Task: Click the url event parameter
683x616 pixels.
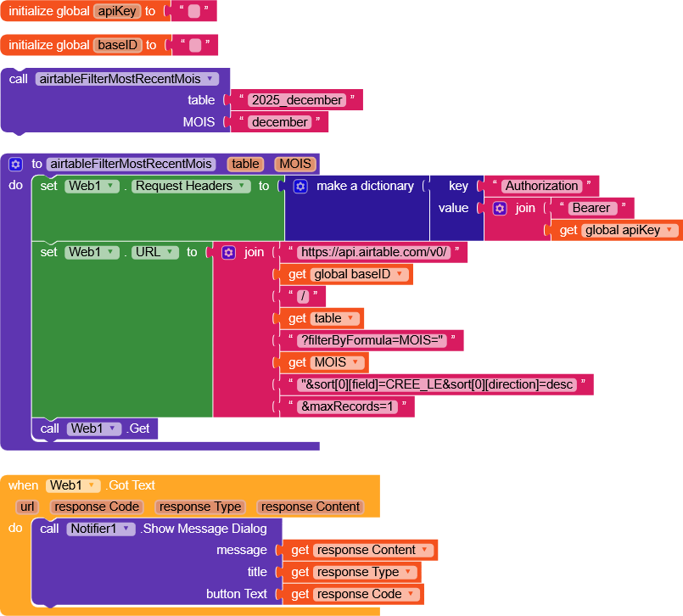Action: 27,507
